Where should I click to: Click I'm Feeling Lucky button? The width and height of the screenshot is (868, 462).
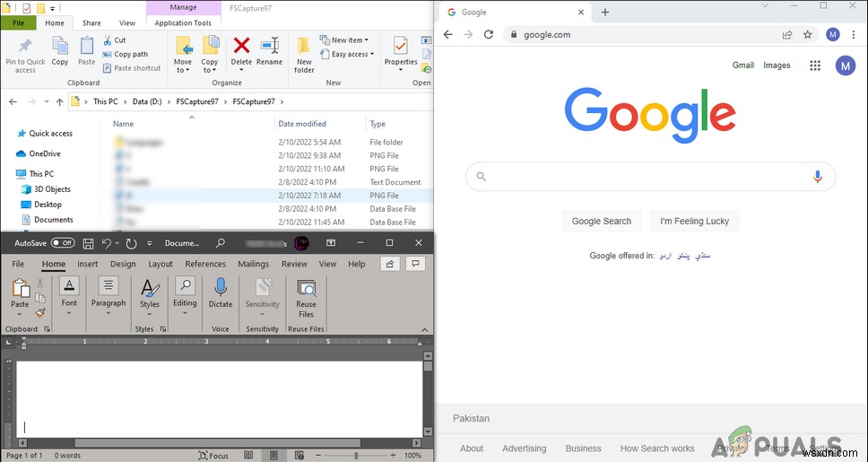point(694,221)
